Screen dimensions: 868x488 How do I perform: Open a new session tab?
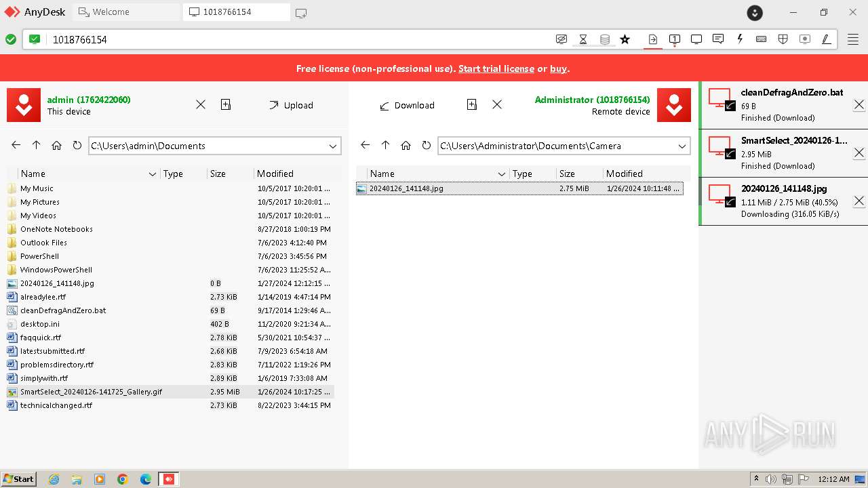301,13
